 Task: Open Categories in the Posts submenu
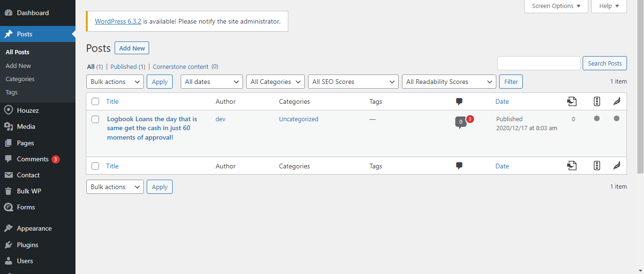pos(20,79)
